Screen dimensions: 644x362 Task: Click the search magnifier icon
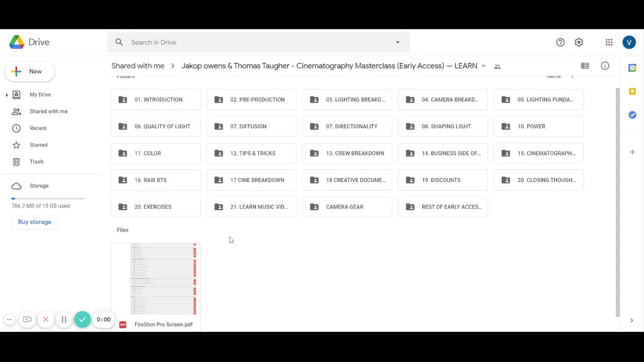pyautogui.click(x=119, y=42)
